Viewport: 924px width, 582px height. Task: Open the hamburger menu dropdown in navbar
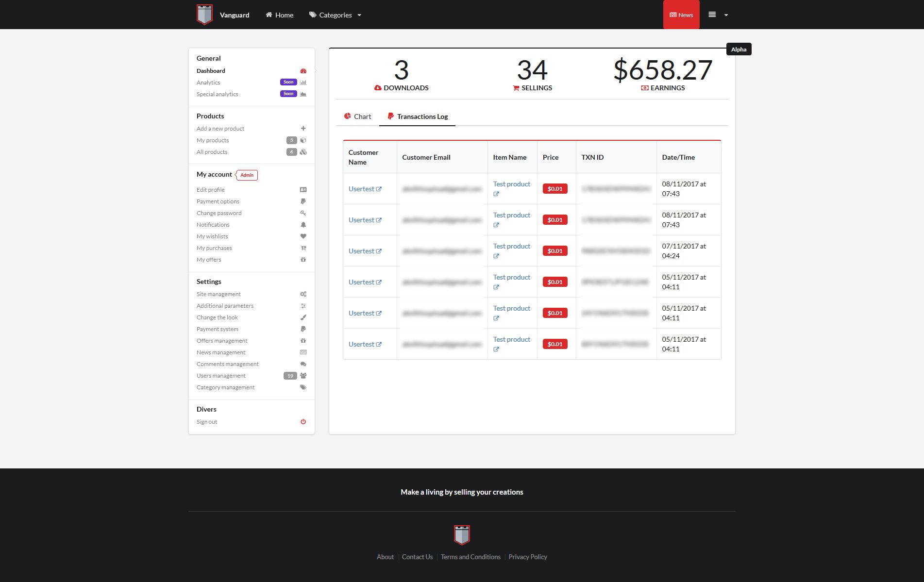pyautogui.click(x=718, y=15)
